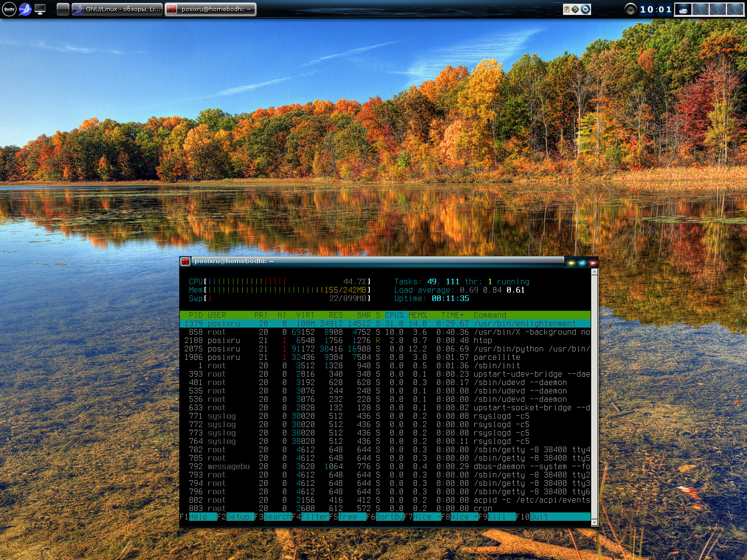Select the htop process row
The width and height of the screenshot is (747, 560).
click(385, 340)
